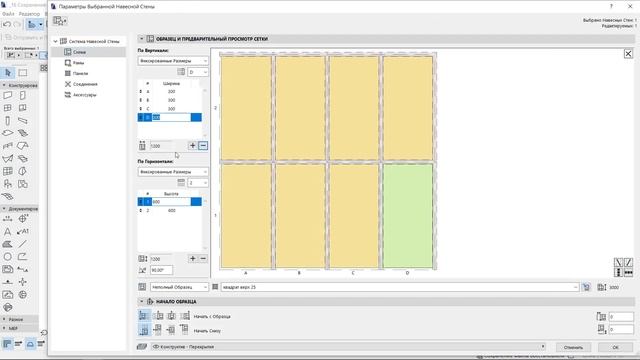Screen dimensions: 640x360
Task: Select column C width row
Action: point(170,109)
